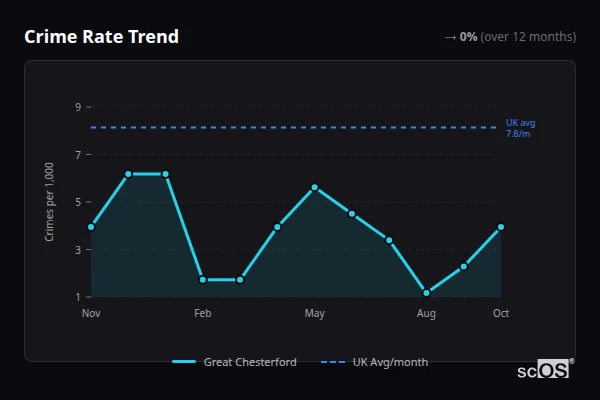600x400 pixels.
Task: Click the y-axis value '9'
Action: 78,107
